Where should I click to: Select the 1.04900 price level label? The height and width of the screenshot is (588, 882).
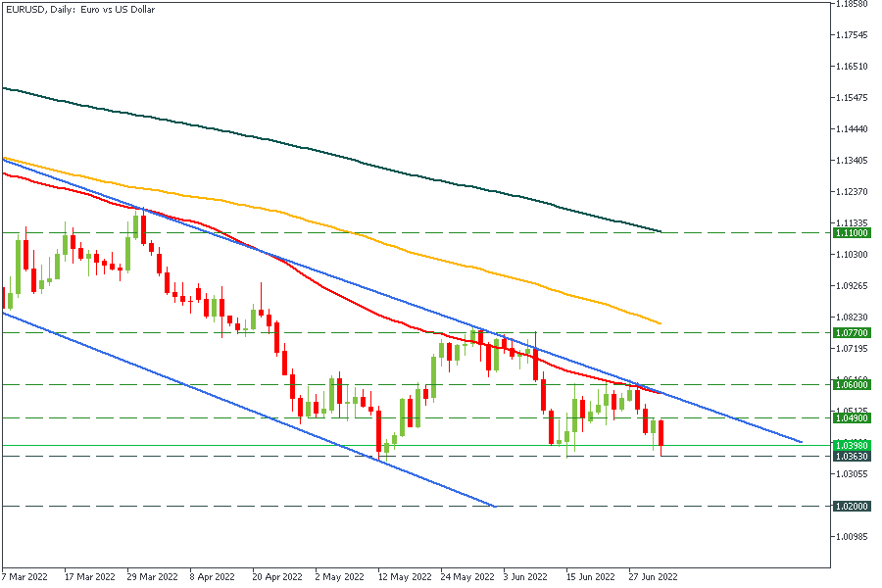pyautogui.click(x=849, y=418)
